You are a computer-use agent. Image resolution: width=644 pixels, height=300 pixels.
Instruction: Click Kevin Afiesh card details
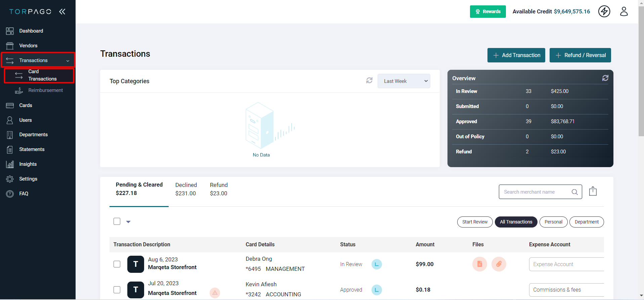(x=273, y=290)
